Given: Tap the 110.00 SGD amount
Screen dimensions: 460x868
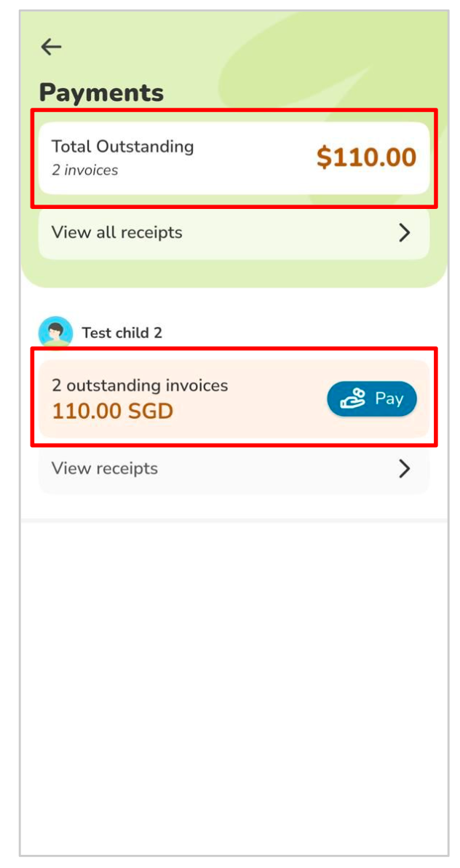Looking at the screenshot, I should (x=113, y=411).
